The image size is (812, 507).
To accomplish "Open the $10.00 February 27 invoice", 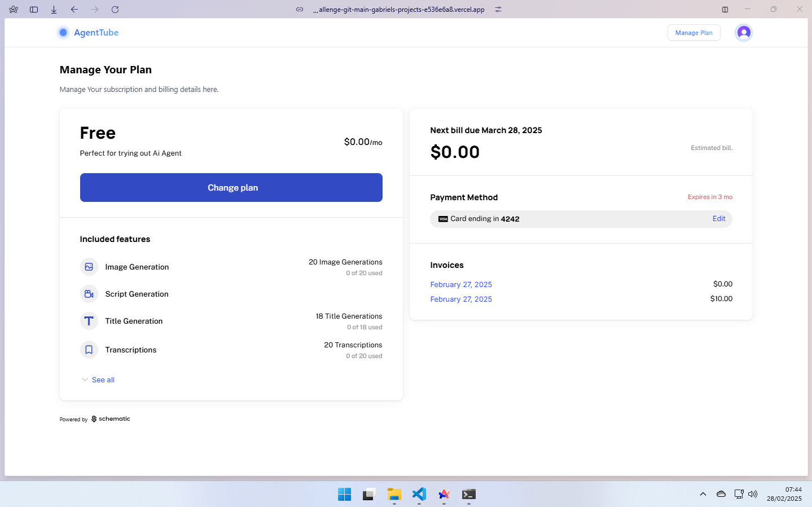I will coord(460,299).
